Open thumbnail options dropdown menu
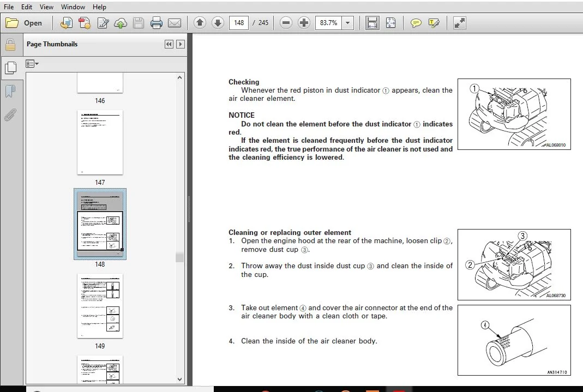The image size is (583, 392). [32, 64]
